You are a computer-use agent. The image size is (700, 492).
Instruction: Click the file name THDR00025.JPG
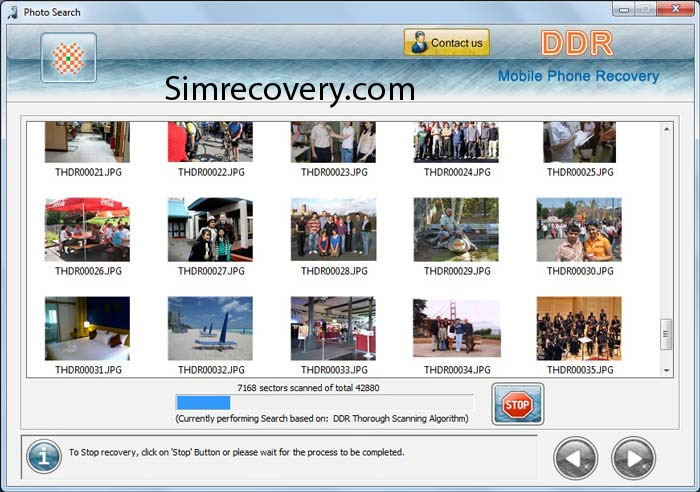580,172
